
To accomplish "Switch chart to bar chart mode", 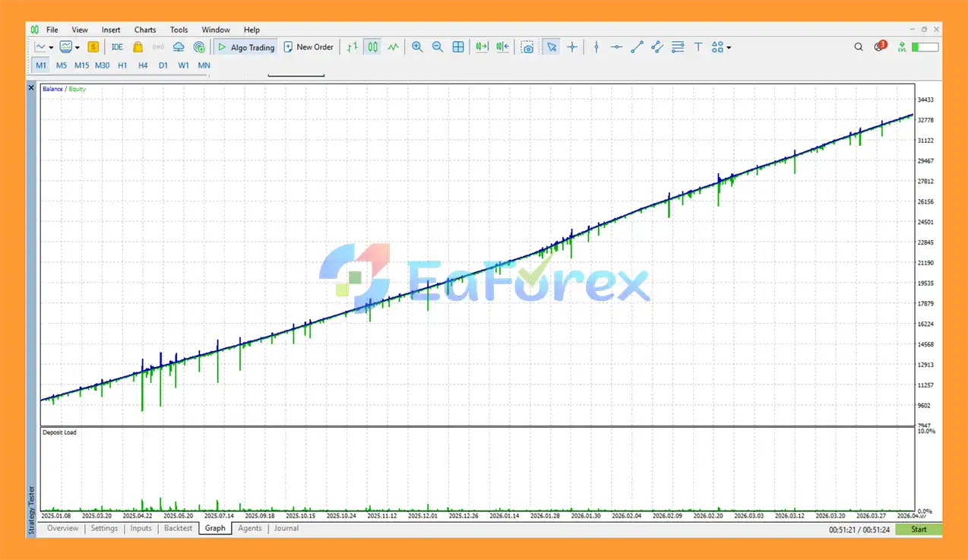I will [x=352, y=47].
